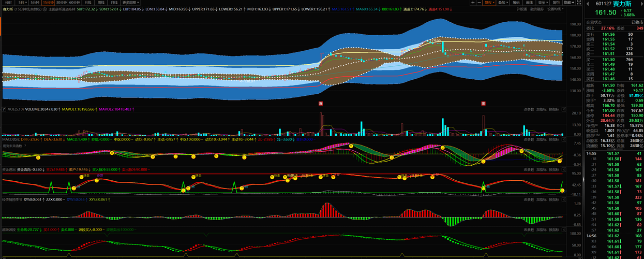This screenshot has height=259, width=644.
Task: Open the 5日 period dropdown
Action: click(x=22, y=3)
